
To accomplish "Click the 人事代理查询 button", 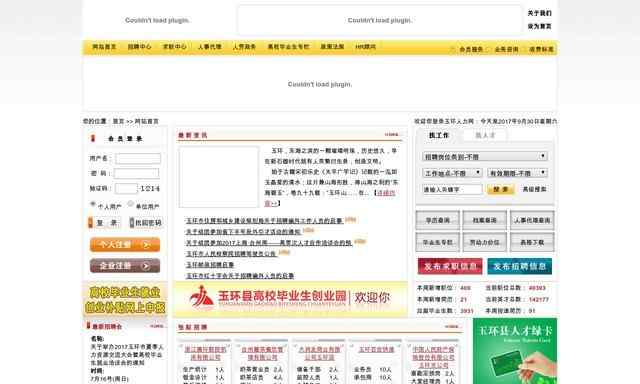I will [532, 220].
